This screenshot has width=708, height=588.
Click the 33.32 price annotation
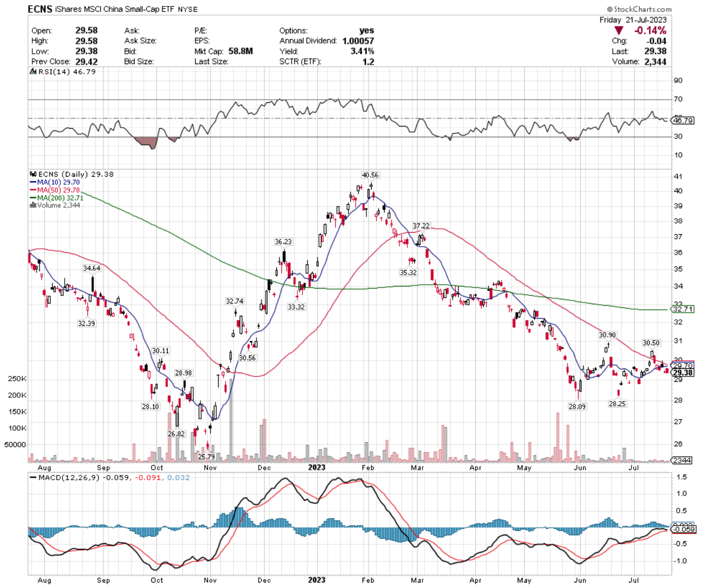click(x=296, y=307)
